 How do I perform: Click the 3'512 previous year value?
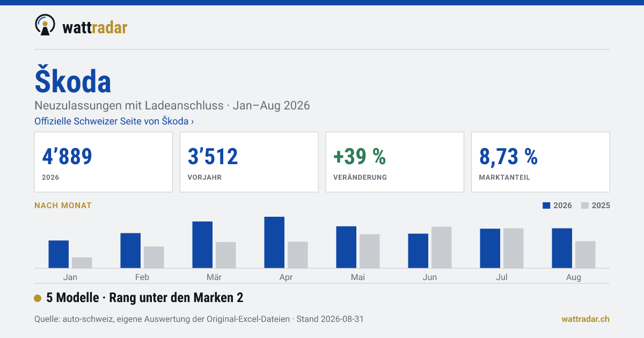click(213, 156)
